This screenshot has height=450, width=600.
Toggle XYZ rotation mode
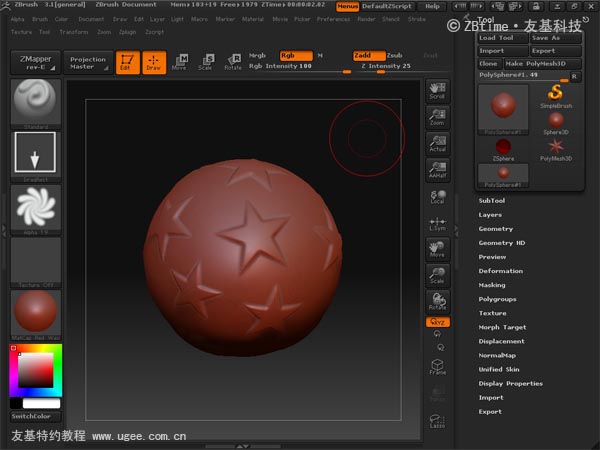[438, 322]
